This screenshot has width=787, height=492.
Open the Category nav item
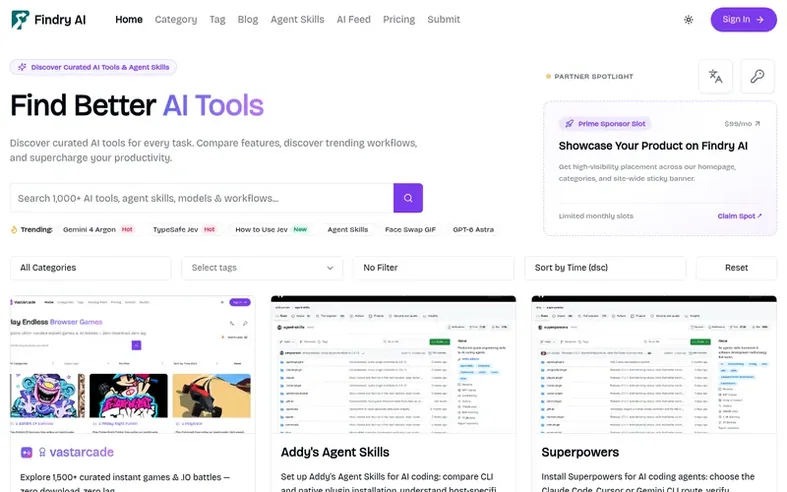pos(176,20)
